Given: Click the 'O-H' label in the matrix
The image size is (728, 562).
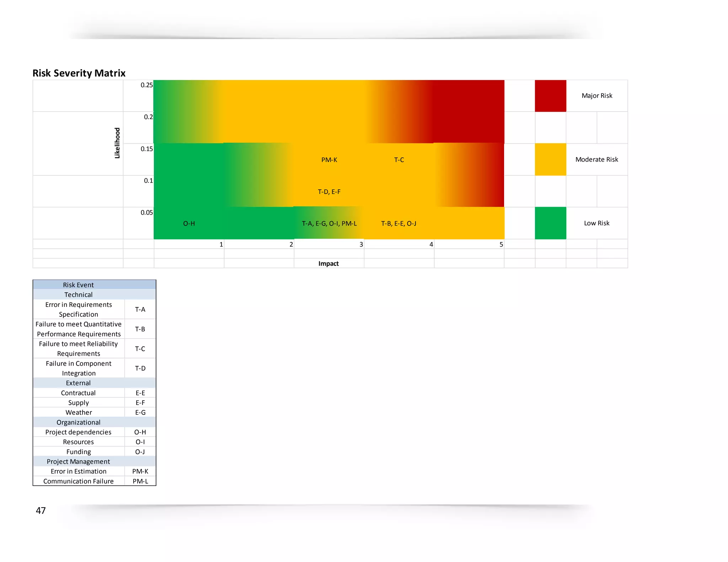Looking at the screenshot, I should pos(189,223).
